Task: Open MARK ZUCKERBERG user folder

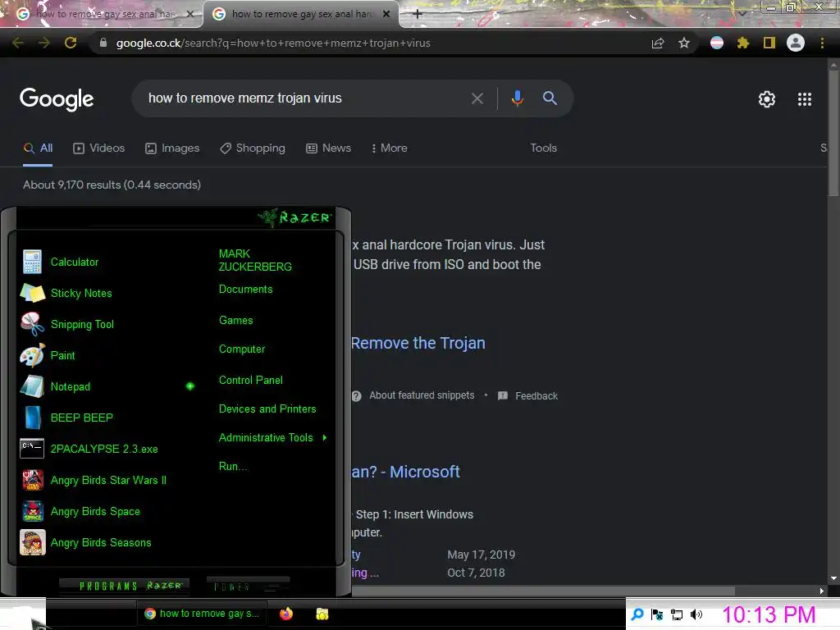Action: (255, 260)
